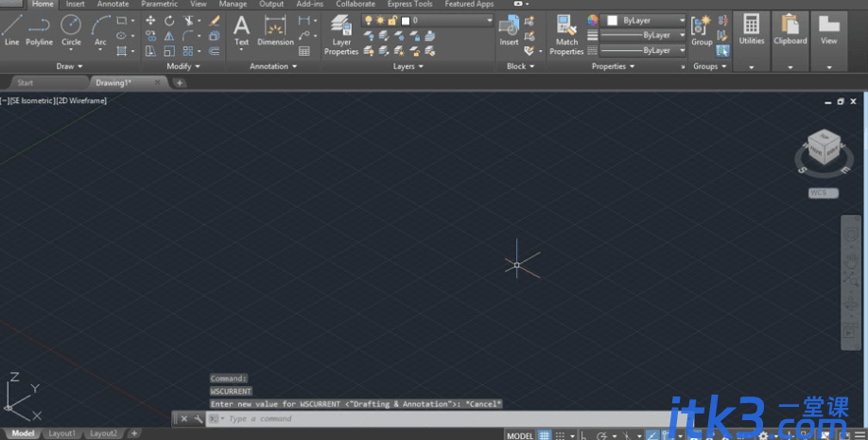This screenshot has height=440, width=868.
Task: Open the Insert ribbon tab
Action: (76, 4)
